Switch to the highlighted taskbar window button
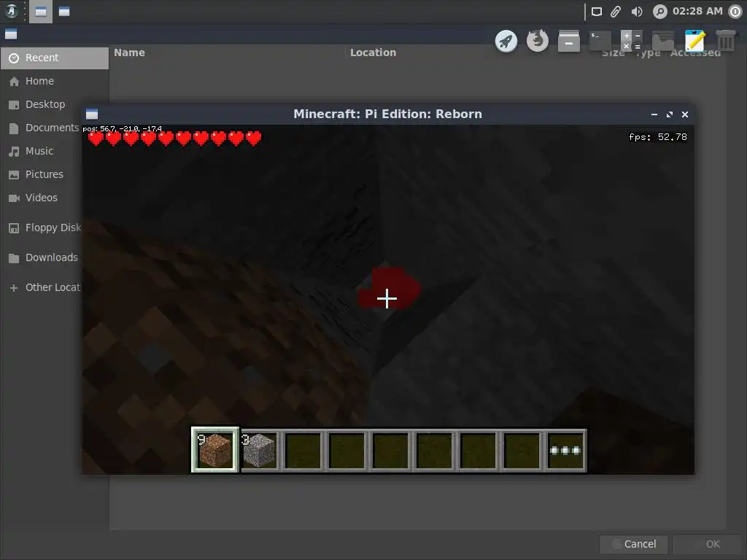Viewport: 747px width, 560px height. (x=41, y=12)
